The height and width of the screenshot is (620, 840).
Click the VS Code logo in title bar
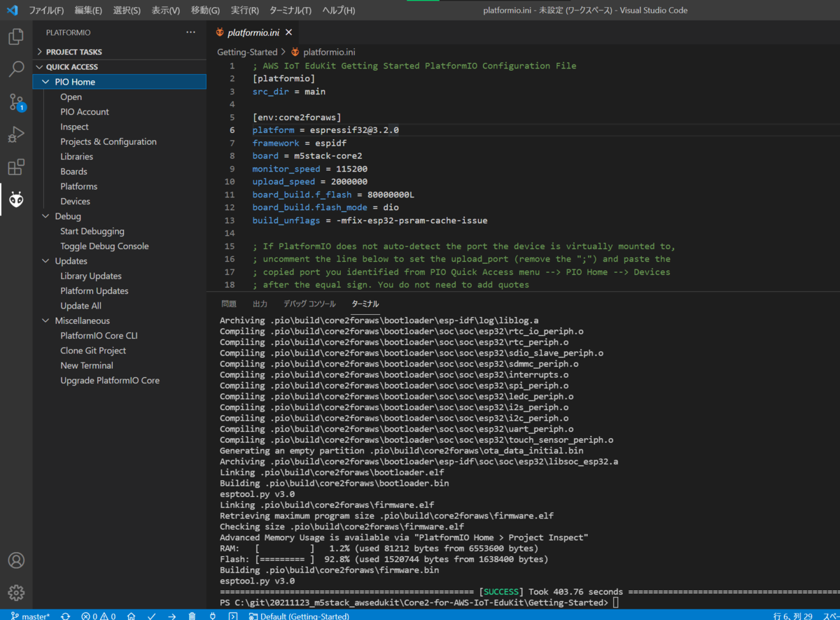click(x=12, y=10)
